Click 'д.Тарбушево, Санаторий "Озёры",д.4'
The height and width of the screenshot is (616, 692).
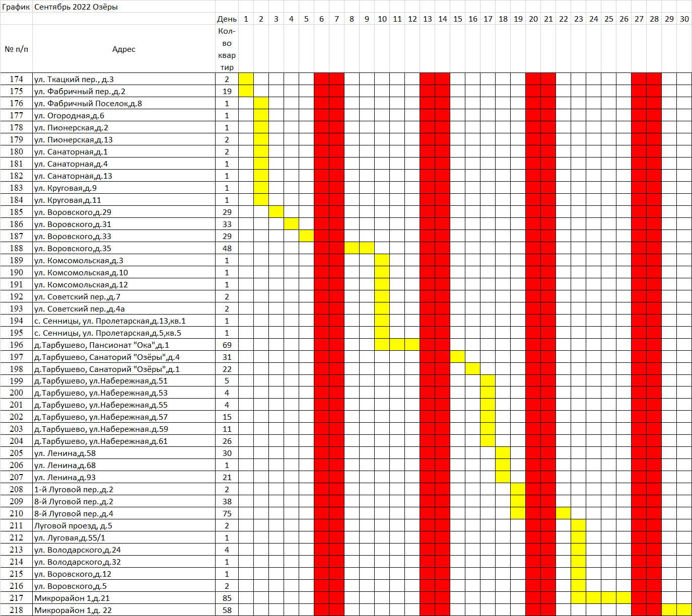point(124,357)
